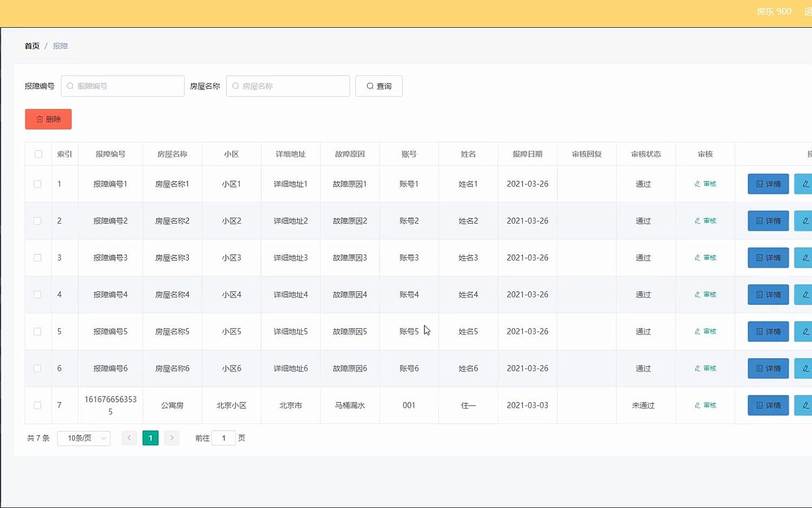Tick the checkbox for row 报障编号2
Image resolution: width=812 pixels, height=508 pixels.
(37, 221)
